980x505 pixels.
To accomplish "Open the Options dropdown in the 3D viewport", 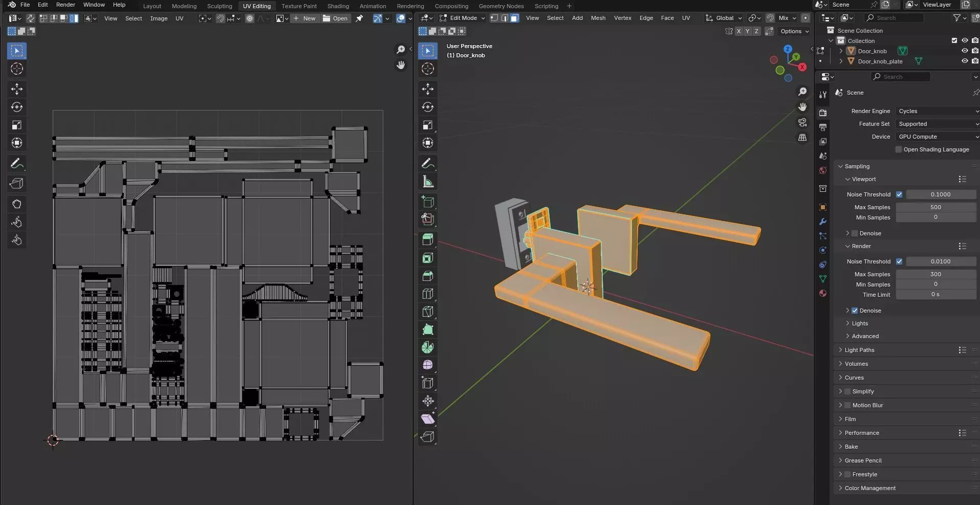I will 795,31.
